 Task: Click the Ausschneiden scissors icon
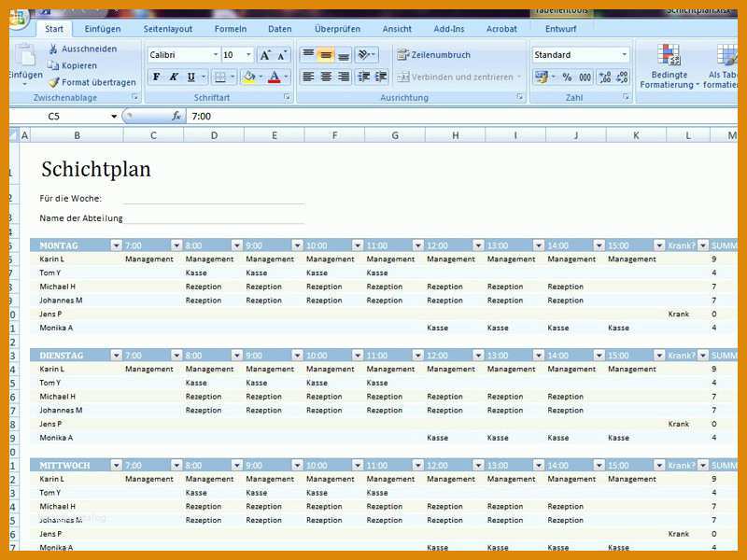pyautogui.click(x=53, y=49)
